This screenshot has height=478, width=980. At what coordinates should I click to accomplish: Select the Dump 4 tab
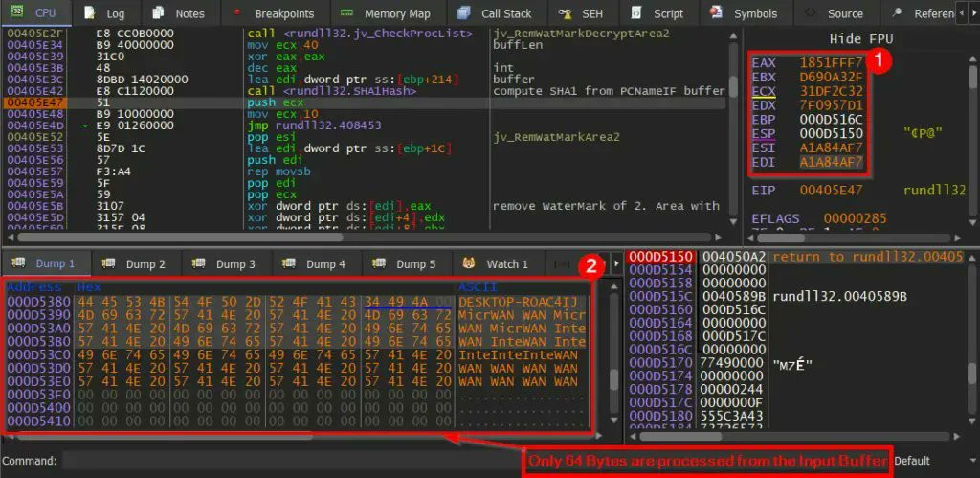pos(316,263)
